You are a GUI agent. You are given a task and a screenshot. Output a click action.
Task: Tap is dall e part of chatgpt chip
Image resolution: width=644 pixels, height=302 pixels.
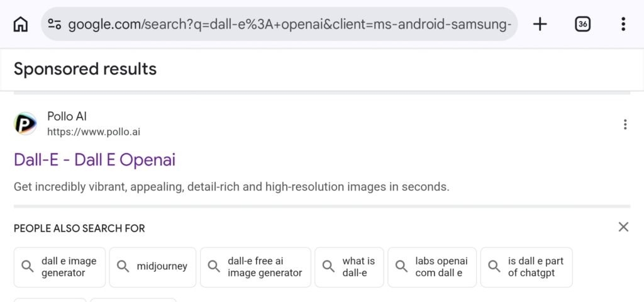tap(526, 267)
